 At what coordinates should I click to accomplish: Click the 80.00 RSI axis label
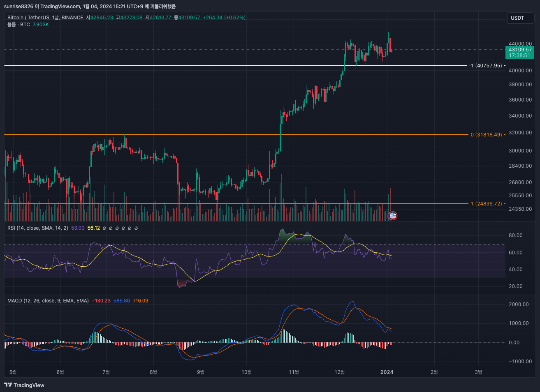[x=516, y=235]
